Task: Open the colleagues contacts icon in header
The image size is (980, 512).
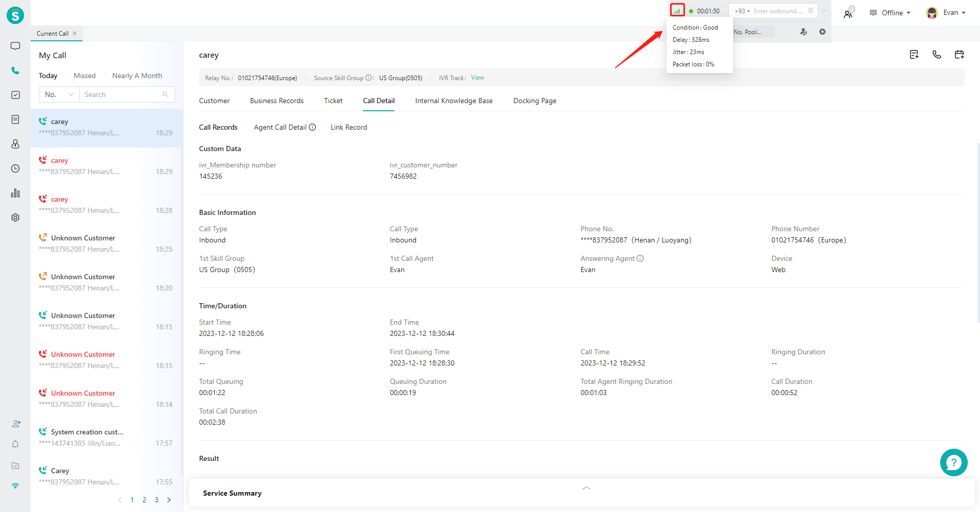Action: coord(848,13)
